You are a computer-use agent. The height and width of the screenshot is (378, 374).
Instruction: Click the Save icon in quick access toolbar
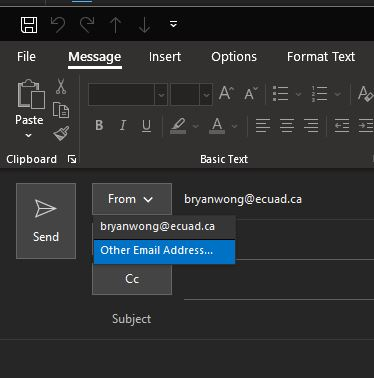pos(29,25)
